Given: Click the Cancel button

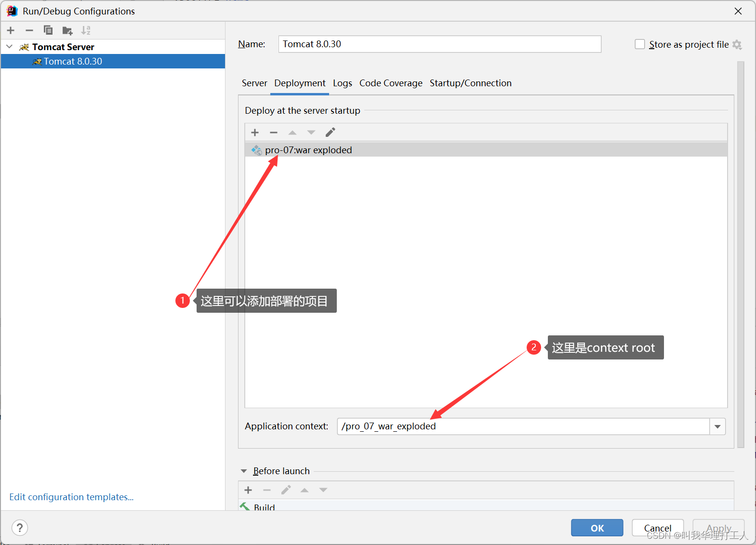Looking at the screenshot, I should pos(658,528).
